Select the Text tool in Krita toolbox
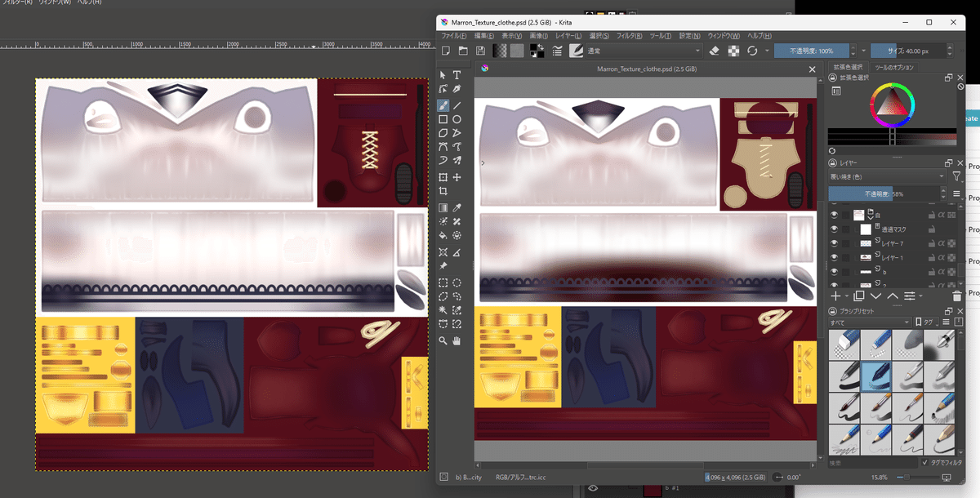 pos(457,75)
